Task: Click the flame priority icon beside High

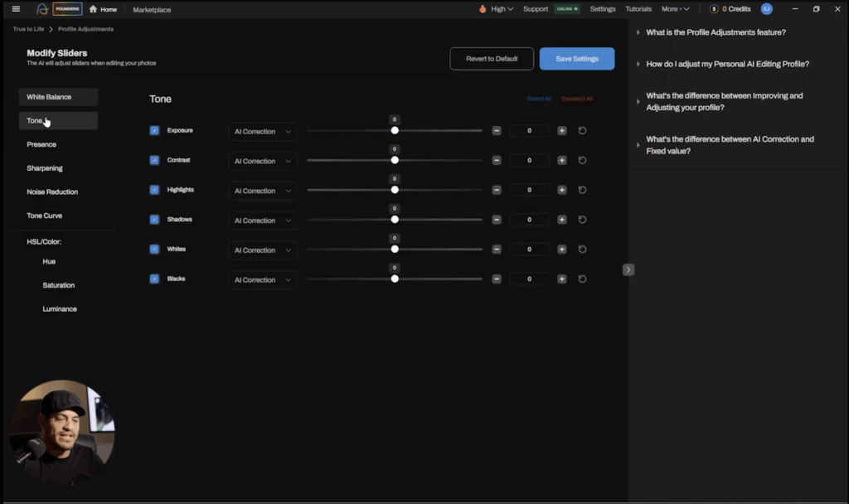Action: [x=483, y=9]
